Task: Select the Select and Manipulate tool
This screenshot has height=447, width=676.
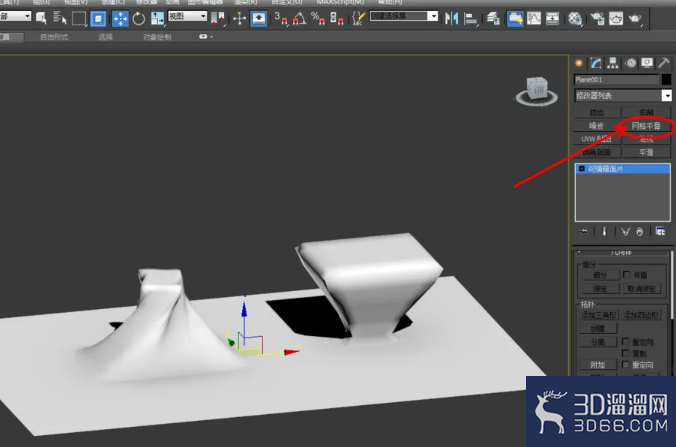Action: point(239,19)
